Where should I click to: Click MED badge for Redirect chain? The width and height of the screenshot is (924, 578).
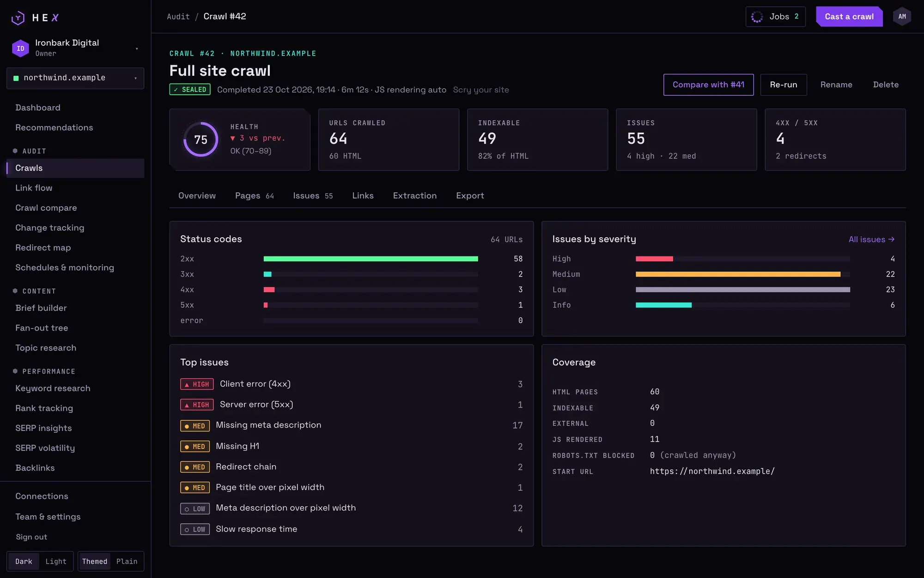pos(195,467)
